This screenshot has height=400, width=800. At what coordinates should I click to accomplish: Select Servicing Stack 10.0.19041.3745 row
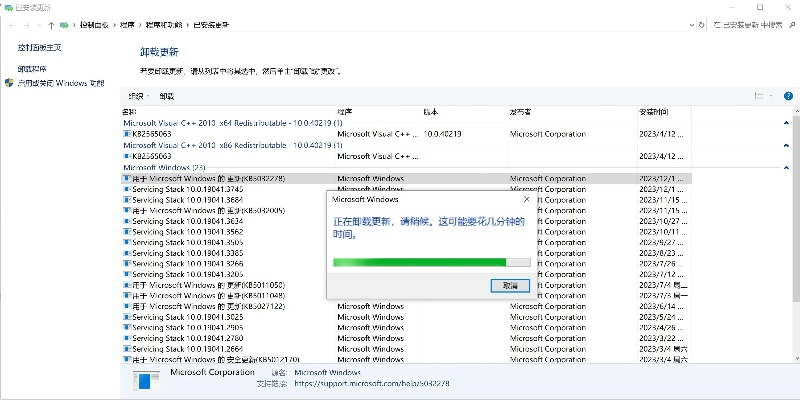point(188,189)
